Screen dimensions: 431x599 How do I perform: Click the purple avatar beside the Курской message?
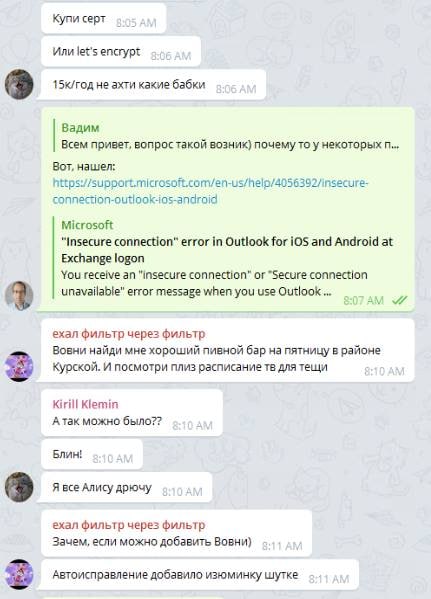click(x=19, y=366)
